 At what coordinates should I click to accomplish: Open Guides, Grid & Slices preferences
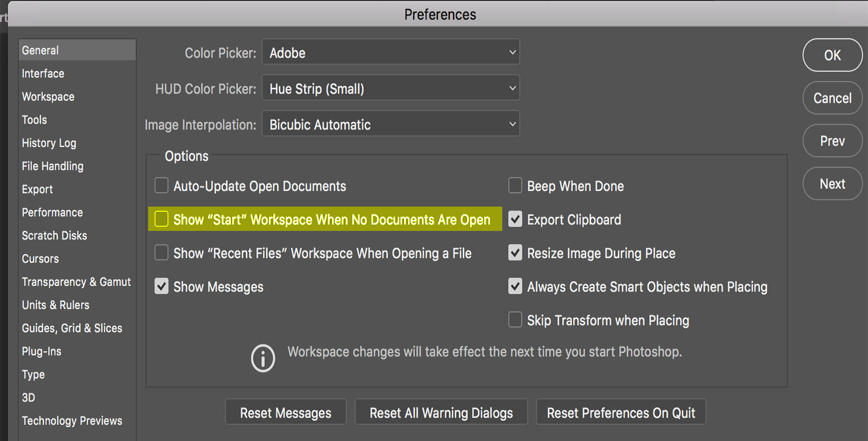(x=72, y=328)
